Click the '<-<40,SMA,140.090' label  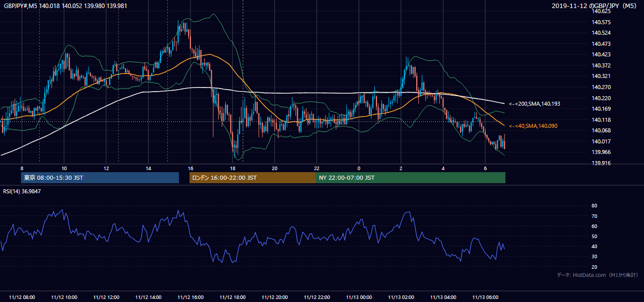click(533, 126)
